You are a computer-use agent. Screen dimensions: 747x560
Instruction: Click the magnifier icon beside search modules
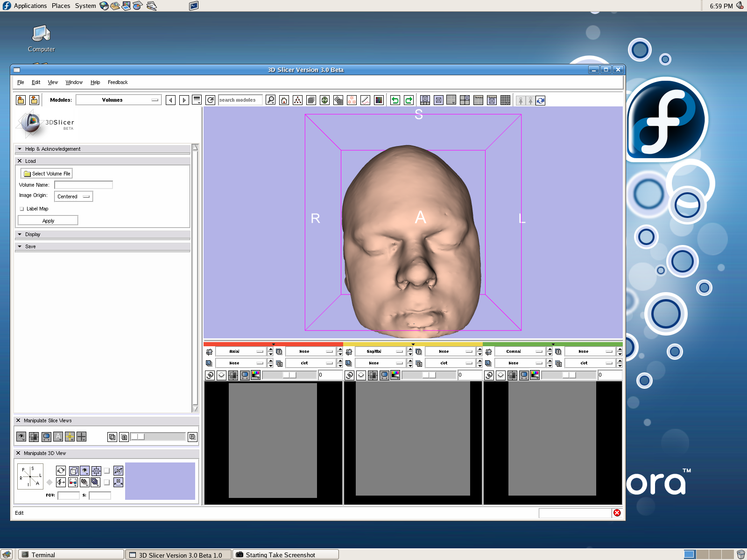[x=270, y=100]
